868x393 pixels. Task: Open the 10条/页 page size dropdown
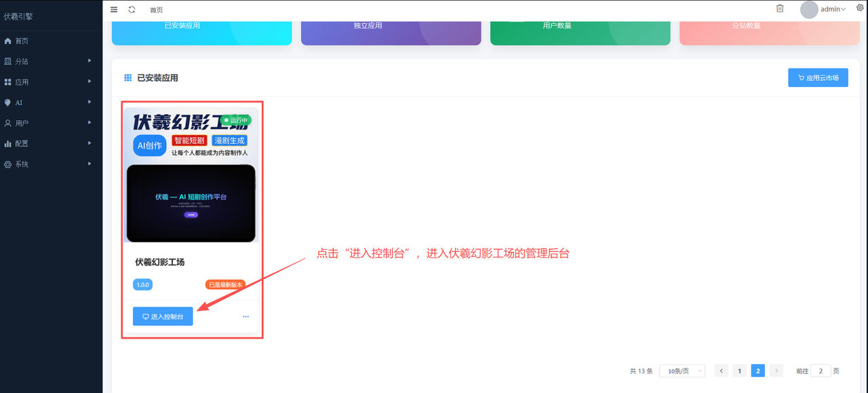[x=682, y=371]
